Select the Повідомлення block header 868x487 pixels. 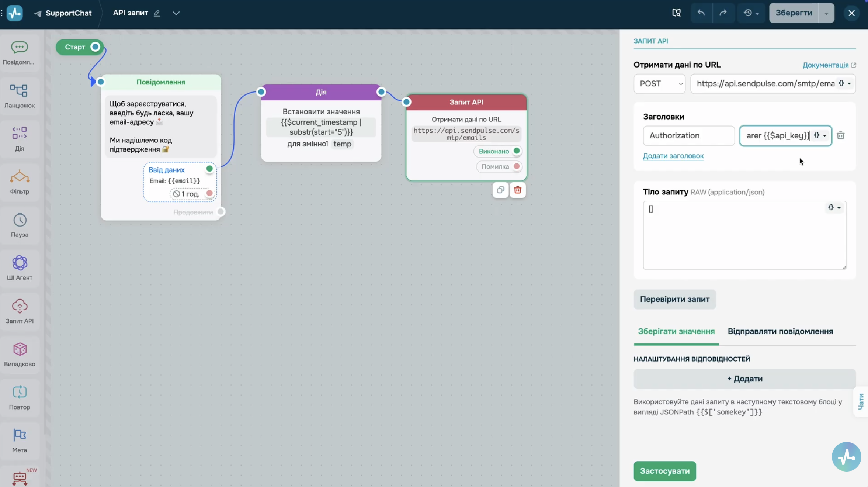tap(161, 82)
